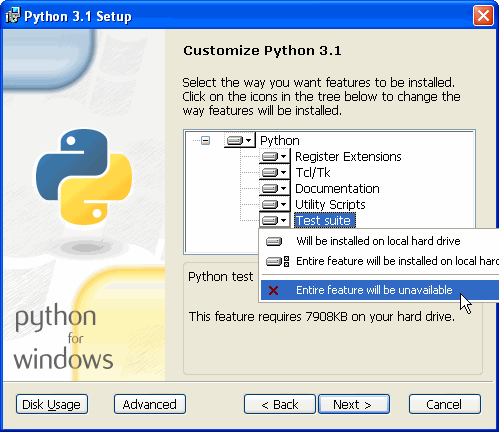
Task: Open the Python feature install-state dropdown
Action: coord(240,140)
